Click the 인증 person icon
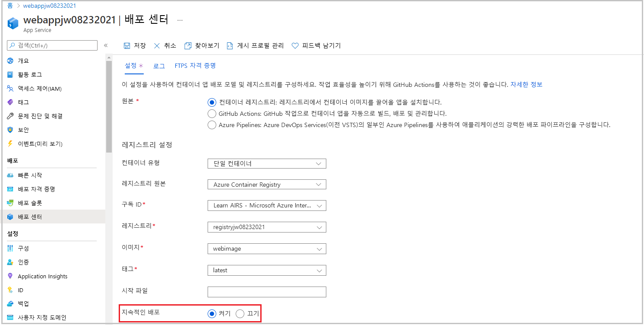This screenshot has width=644, height=325. tap(11, 262)
